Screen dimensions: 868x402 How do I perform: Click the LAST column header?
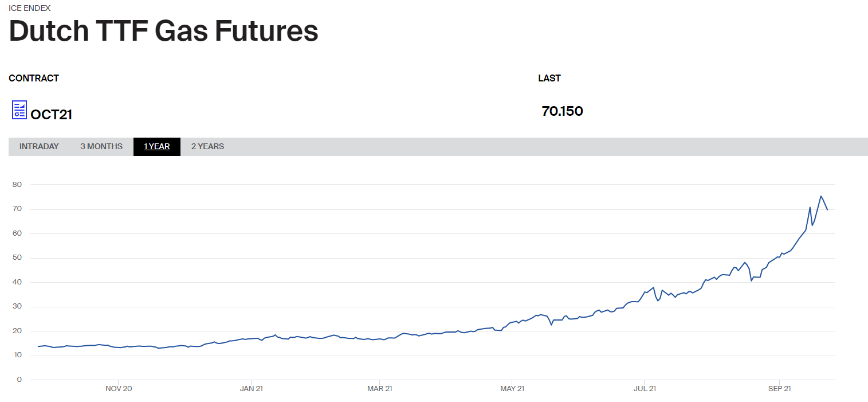[x=549, y=78]
